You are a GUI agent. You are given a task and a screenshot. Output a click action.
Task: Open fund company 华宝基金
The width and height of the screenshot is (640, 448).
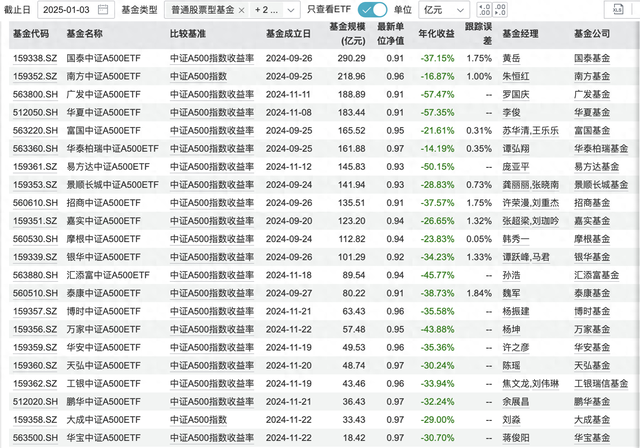(592, 438)
